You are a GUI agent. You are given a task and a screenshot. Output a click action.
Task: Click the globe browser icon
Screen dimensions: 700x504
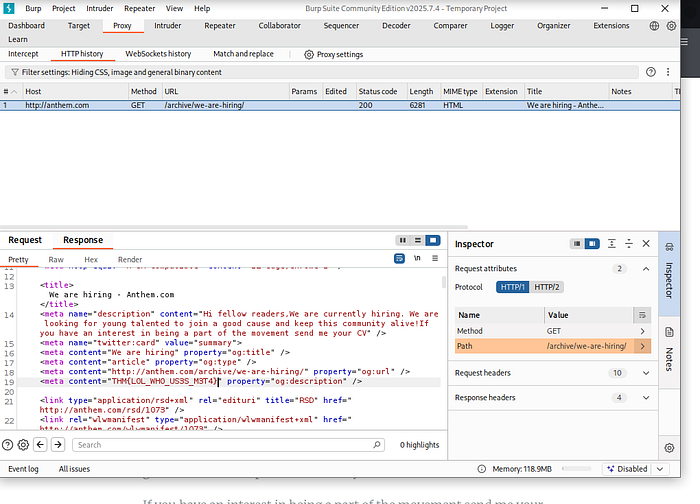(654, 26)
